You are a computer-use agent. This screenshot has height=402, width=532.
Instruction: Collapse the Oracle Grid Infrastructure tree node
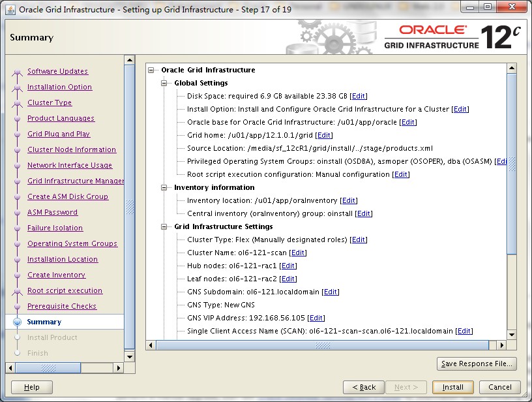[x=151, y=70]
